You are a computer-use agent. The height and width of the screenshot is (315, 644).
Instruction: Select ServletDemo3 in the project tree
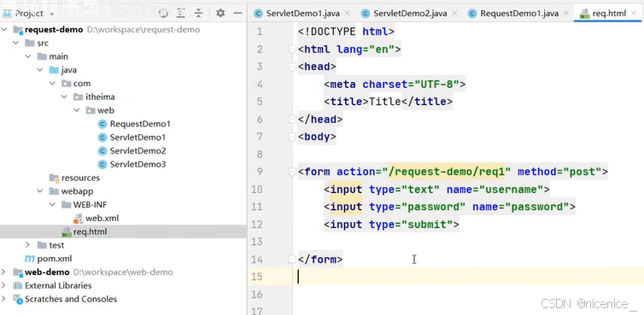pyautogui.click(x=138, y=164)
